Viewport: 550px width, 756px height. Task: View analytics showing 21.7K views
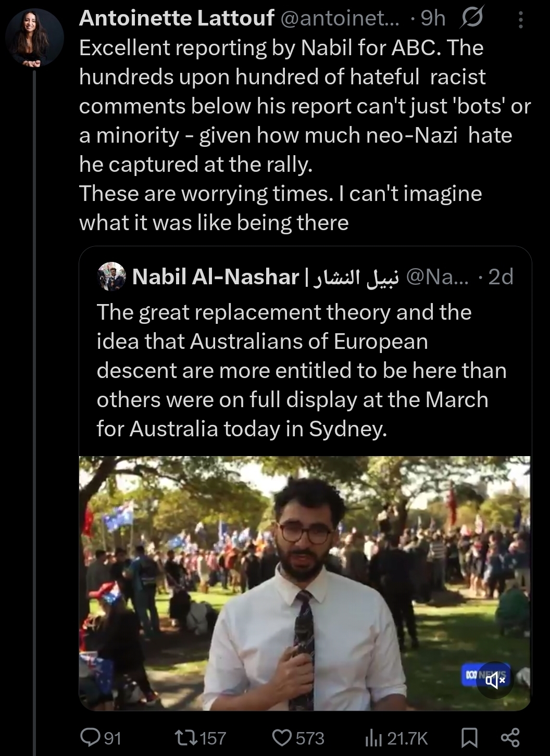pos(396,738)
